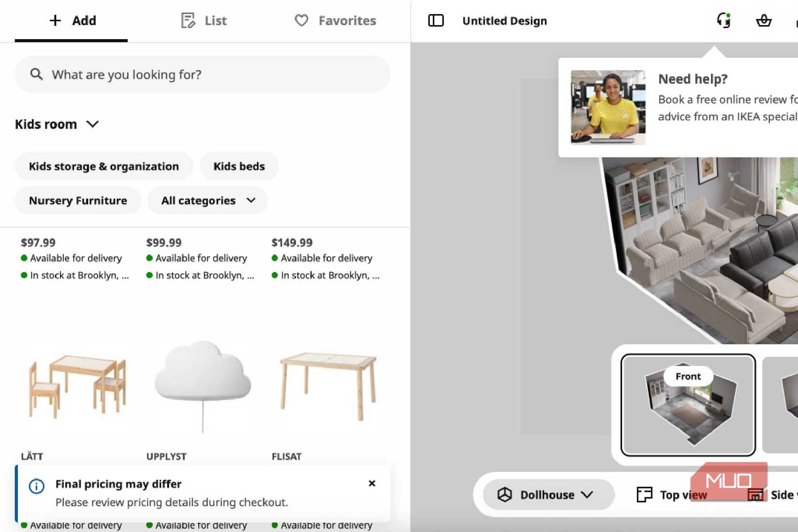Filter by Kids beds
This screenshot has width=798, height=532.
coord(239,166)
